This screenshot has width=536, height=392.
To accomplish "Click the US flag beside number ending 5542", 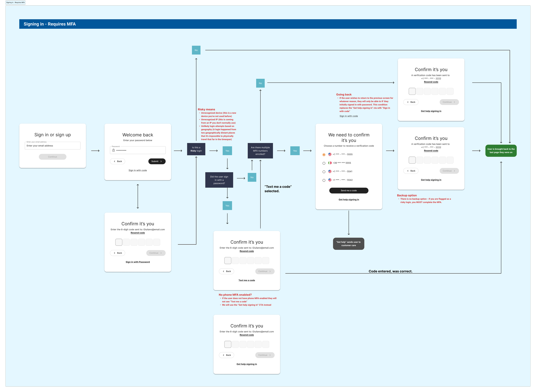I will 330,180.
